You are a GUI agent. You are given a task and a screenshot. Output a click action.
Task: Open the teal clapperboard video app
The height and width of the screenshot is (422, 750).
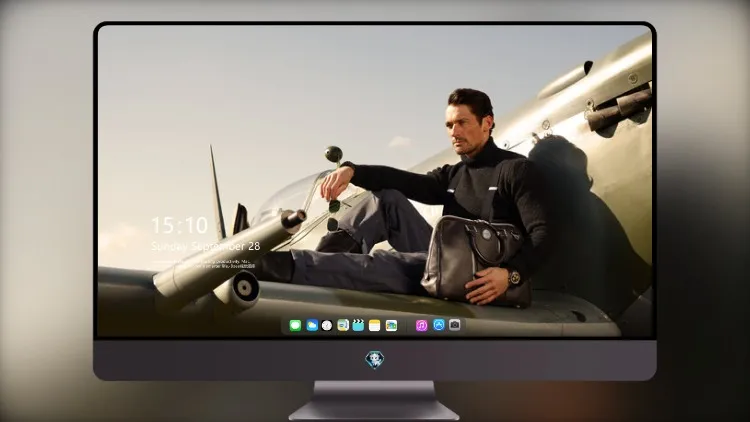click(358, 326)
